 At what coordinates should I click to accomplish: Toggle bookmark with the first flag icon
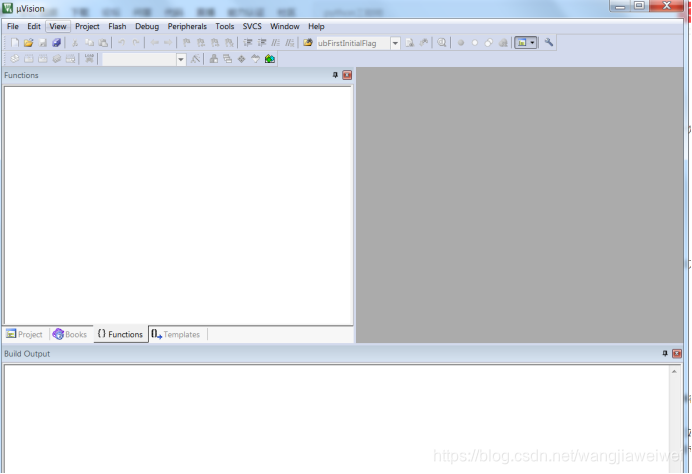click(187, 43)
